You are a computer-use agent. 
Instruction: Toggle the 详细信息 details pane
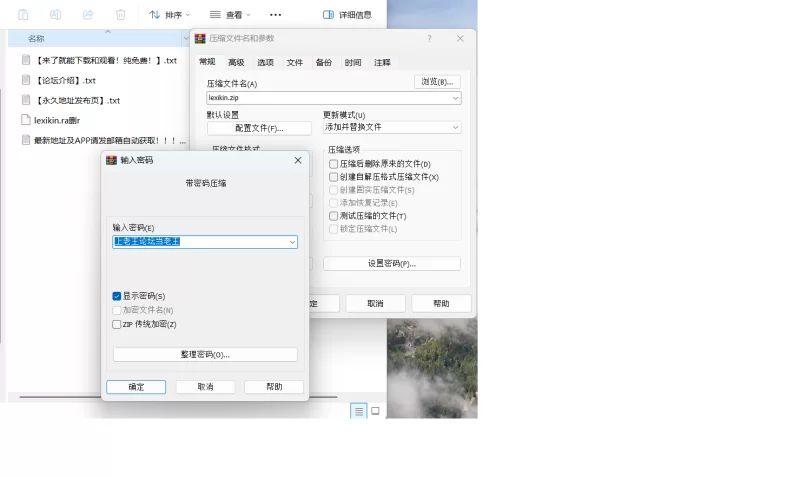pyautogui.click(x=347, y=15)
